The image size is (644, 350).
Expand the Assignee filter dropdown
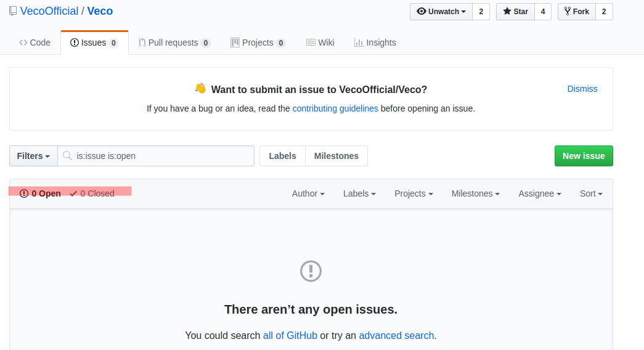[540, 193]
